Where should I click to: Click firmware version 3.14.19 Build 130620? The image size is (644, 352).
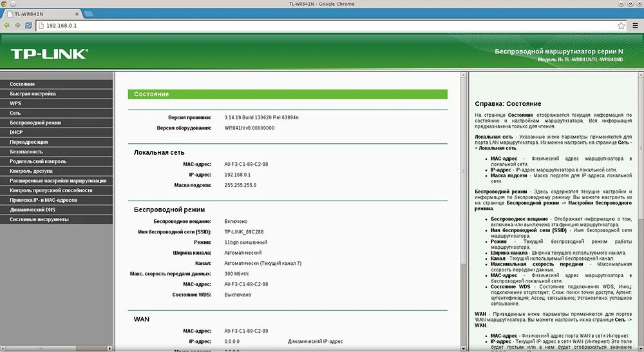click(261, 117)
